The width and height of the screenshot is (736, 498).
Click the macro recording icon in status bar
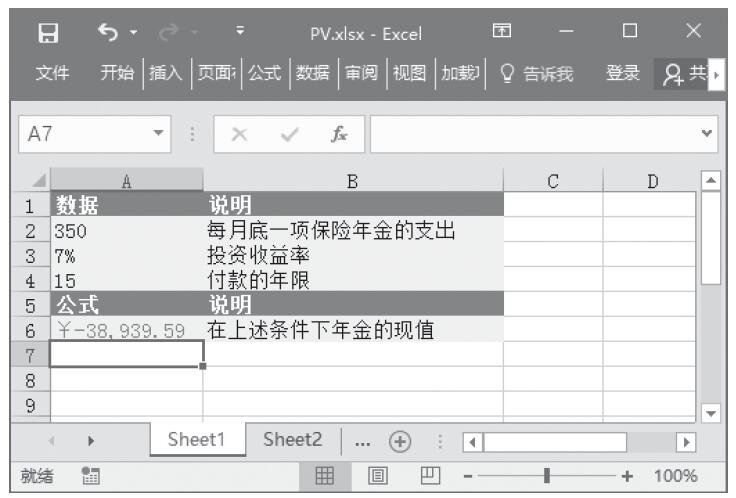(x=89, y=477)
